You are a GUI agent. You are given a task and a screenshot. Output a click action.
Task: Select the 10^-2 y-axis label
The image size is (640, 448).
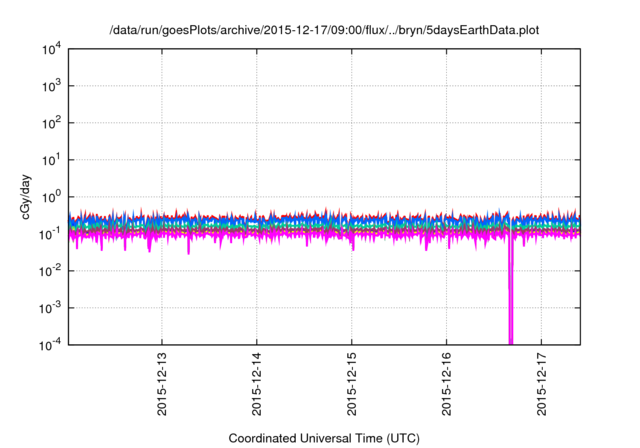click(50, 271)
